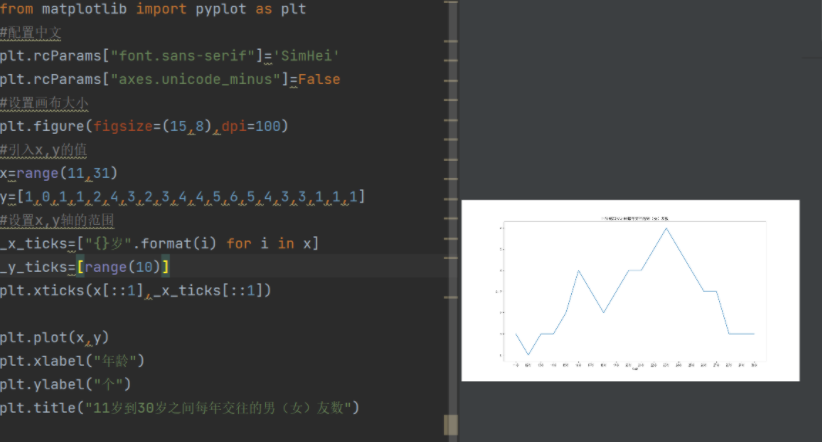Click the comment '#配置中文'
Viewport: 822px width, 442px height.
coord(30,33)
